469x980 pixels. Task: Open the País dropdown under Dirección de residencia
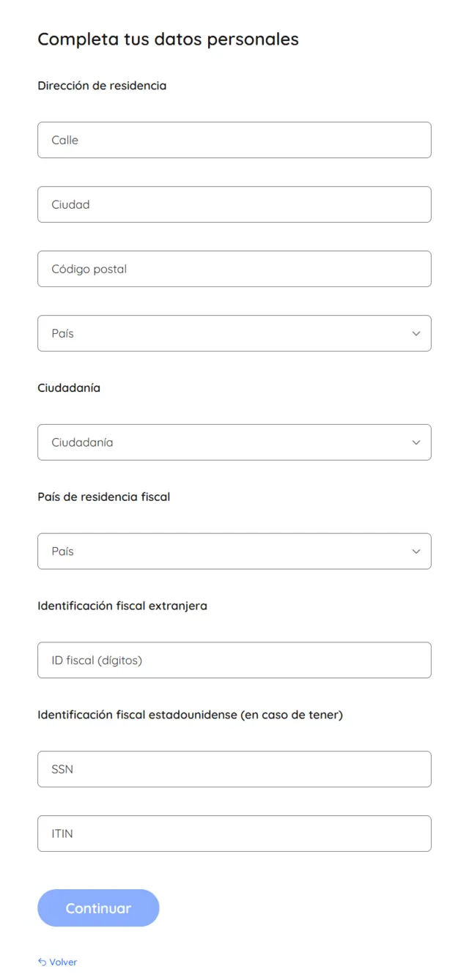coord(234,333)
